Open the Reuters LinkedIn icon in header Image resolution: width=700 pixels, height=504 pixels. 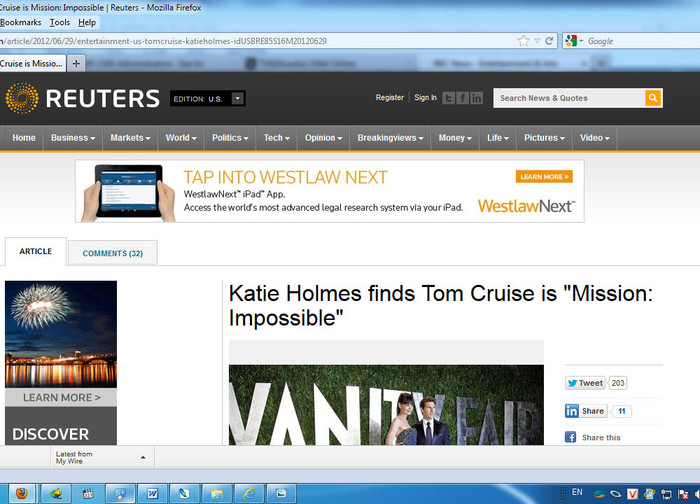tap(476, 98)
